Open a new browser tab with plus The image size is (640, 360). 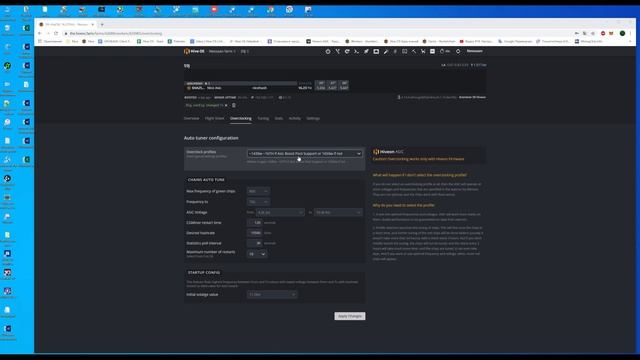tap(102, 24)
